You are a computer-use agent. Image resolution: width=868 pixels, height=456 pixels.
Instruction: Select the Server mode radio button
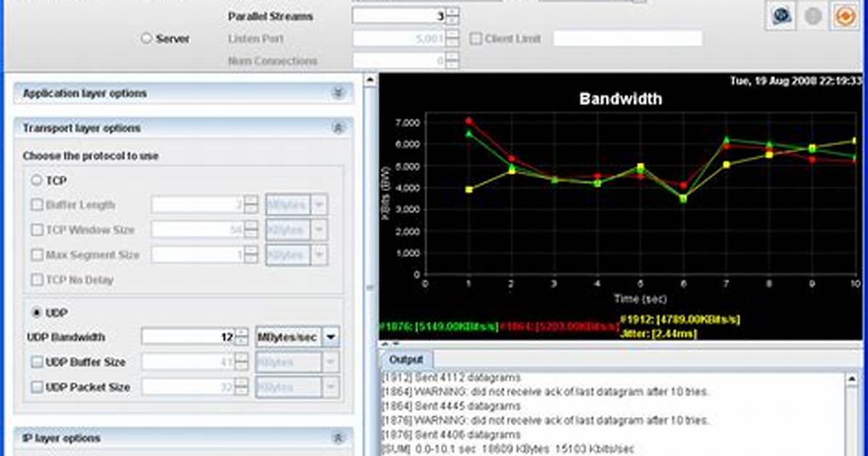[x=146, y=38]
